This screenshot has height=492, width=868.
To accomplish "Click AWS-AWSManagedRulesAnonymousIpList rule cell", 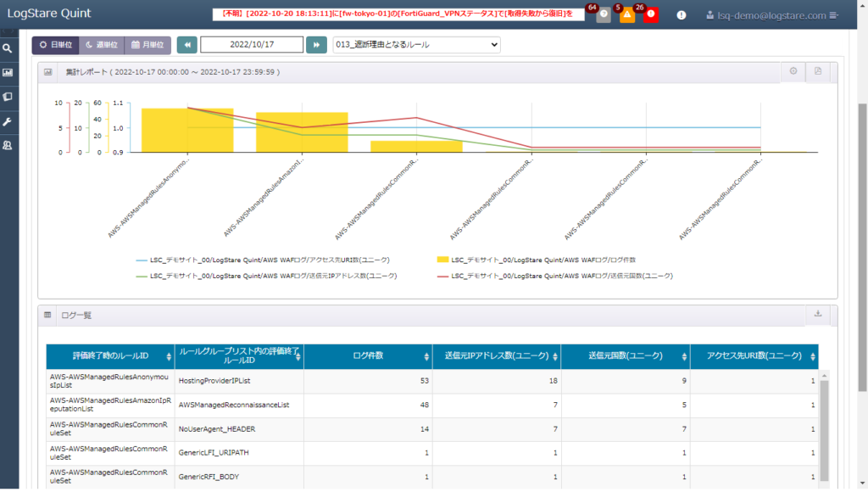I will [110, 381].
